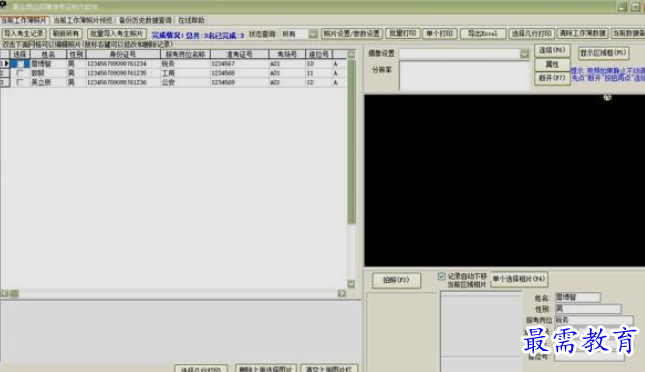
Task: Click the 拍照(F3) button
Action: click(x=397, y=280)
